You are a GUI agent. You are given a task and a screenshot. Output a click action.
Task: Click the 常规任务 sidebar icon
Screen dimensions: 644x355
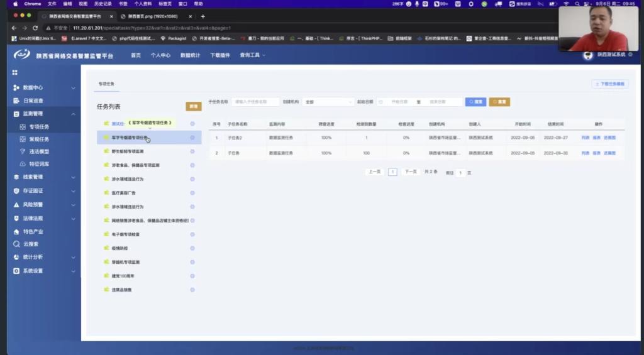pos(23,139)
